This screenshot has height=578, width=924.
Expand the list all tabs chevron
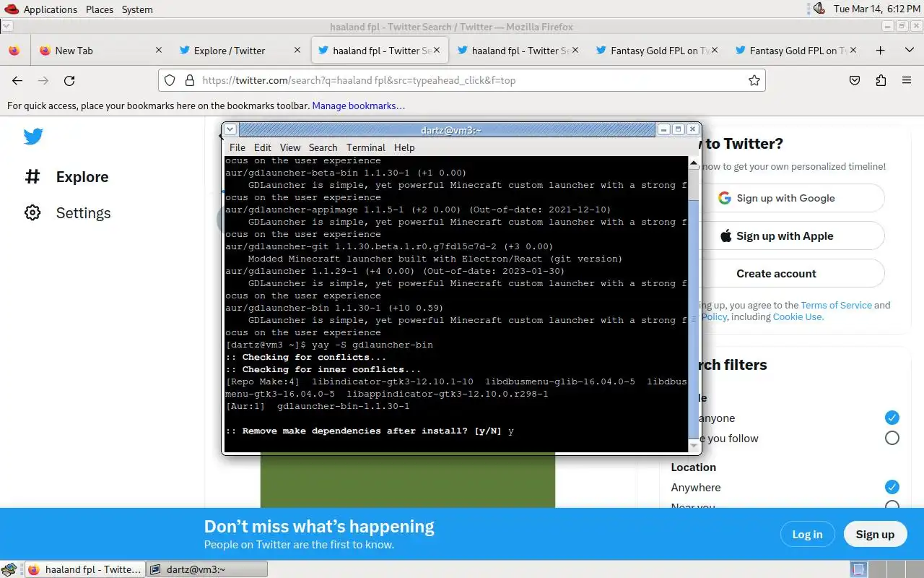(910, 51)
